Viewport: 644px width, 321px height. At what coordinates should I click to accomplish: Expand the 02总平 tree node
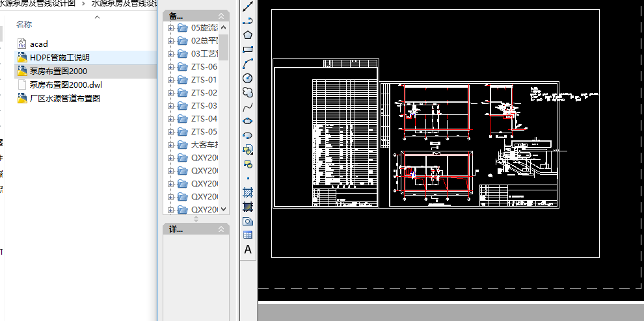pyautogui.click(x=170, y=41)
